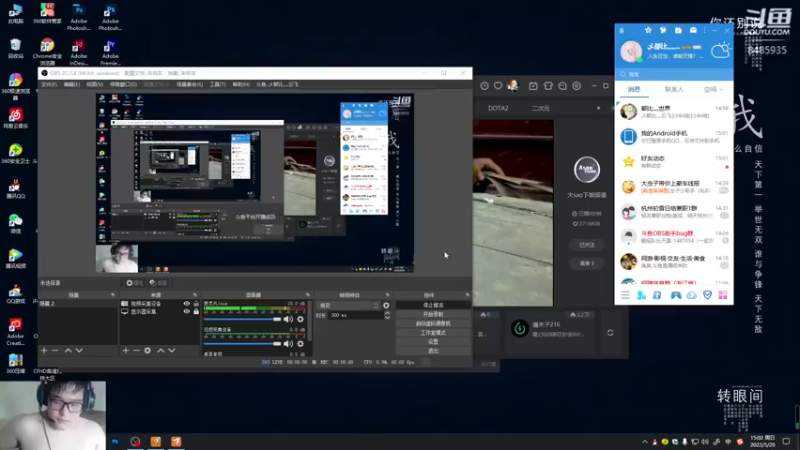
Task: Increase transition duration with the up stepper arrow
Action: 387,313
